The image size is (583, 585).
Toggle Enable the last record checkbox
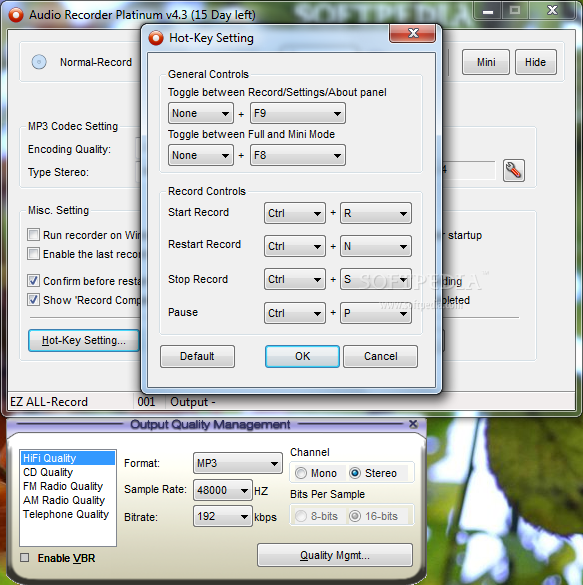coord(33,254)
